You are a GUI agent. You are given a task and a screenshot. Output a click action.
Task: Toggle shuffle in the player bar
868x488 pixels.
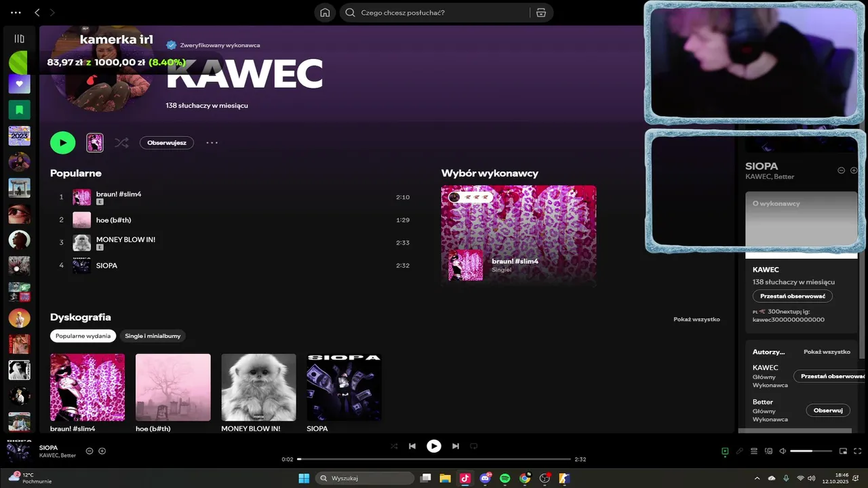tap(394, 446)
